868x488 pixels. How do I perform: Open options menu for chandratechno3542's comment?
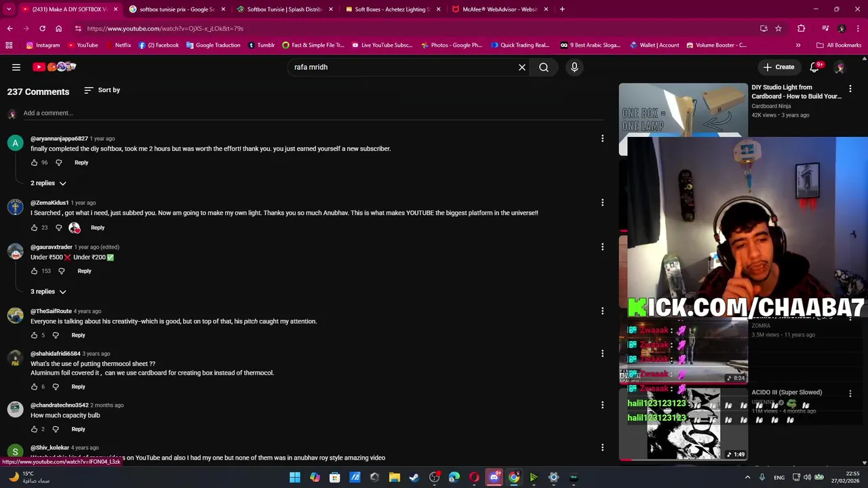602,405
